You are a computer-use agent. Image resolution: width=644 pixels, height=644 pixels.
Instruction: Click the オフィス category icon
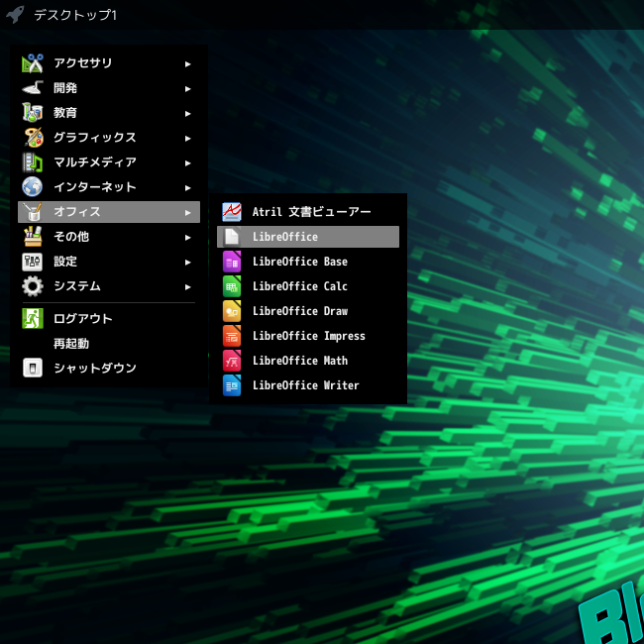point(33,212)
